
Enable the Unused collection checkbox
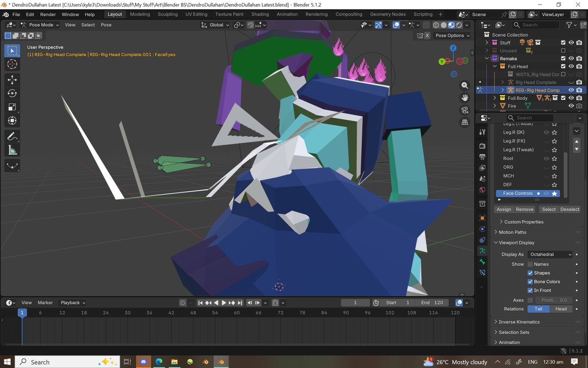pos(563,51)
